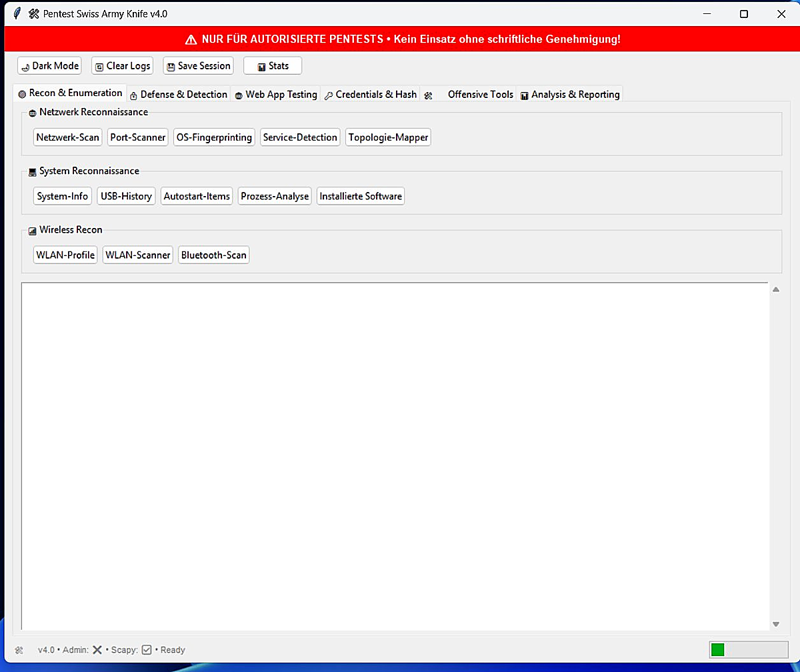Image resolution: width=800 pixels, height=672 pixels.
Task: Click magnifier icon on Recon & Enumeration tab
Action: pos(22,94)
